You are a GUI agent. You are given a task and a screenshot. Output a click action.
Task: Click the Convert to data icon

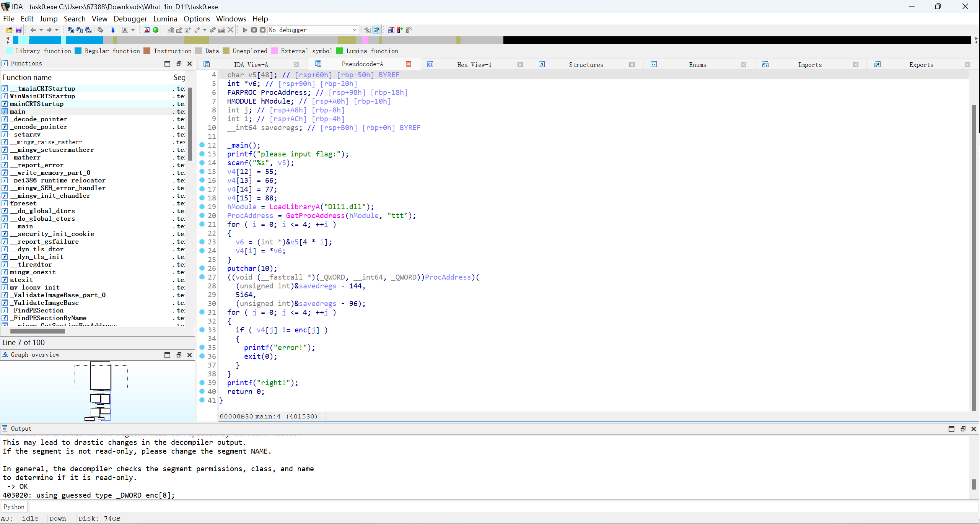[x=179, y=30]
